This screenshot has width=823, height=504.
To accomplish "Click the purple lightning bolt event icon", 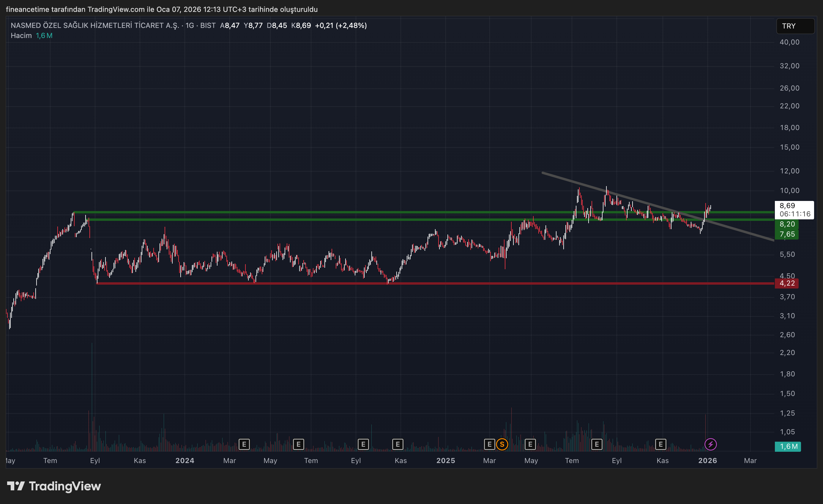I will (710, 444).
